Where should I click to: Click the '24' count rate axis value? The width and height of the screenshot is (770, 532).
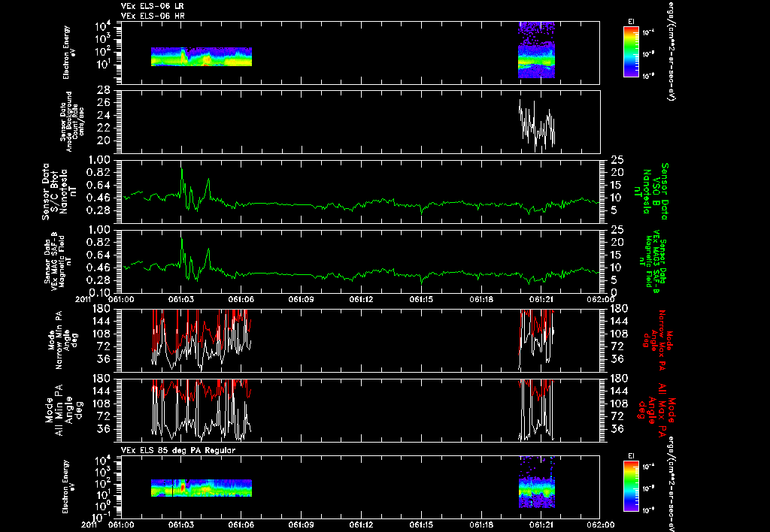click(104, 115)
